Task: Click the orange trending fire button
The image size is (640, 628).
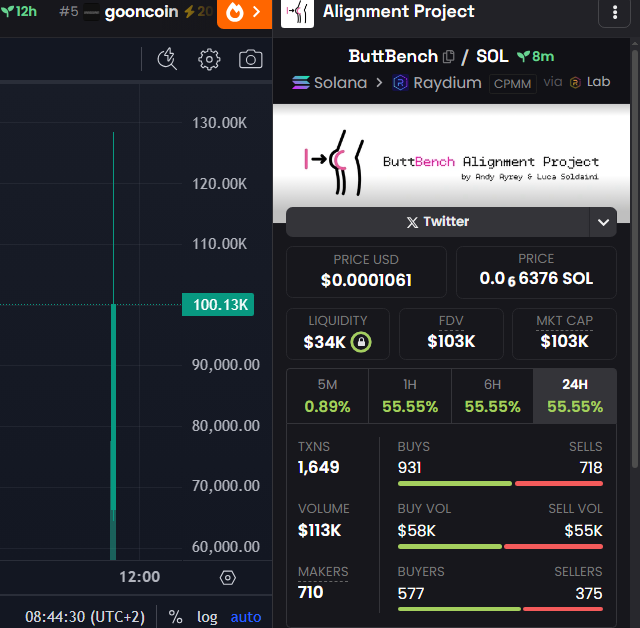Action: (x=244, y=14)
